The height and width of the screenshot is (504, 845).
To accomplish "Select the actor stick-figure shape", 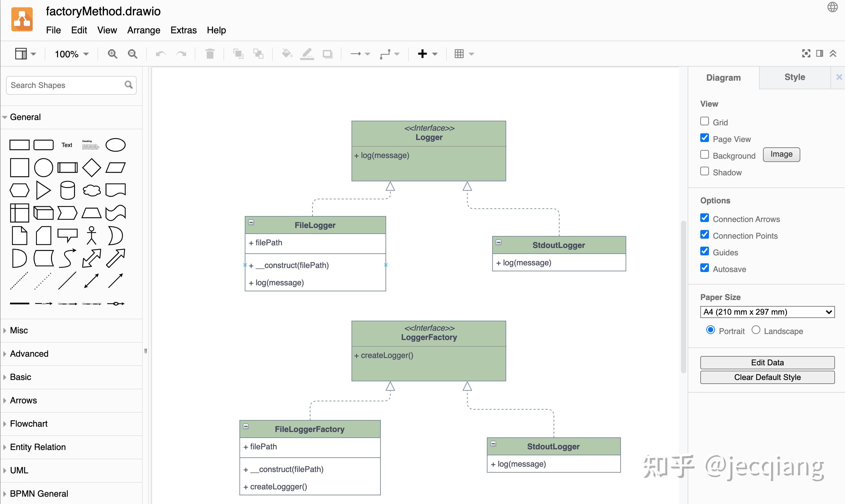I will click(91, 235).
